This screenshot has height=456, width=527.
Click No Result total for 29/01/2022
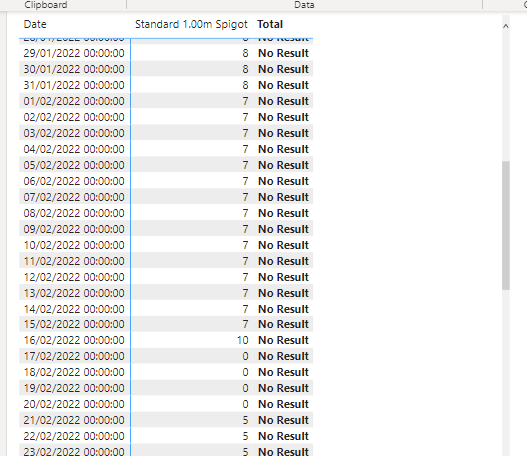283,53
